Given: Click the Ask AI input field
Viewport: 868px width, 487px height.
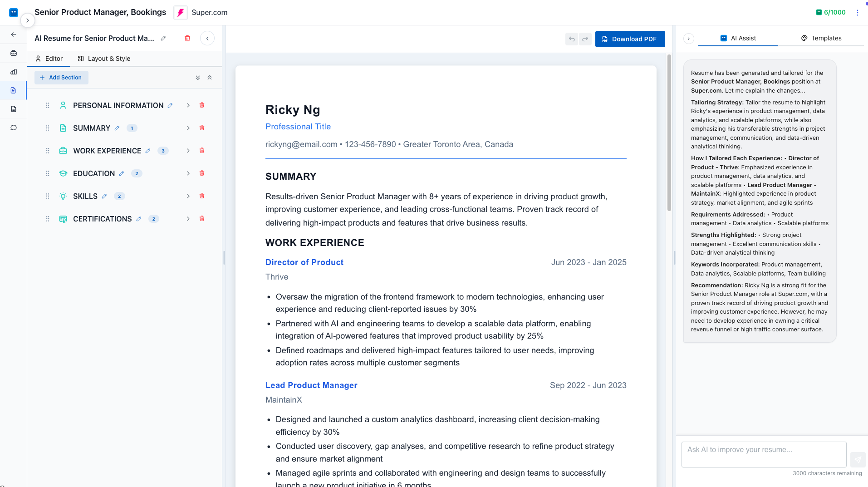Looking at the screenshot, I should (x=764, y=454).
